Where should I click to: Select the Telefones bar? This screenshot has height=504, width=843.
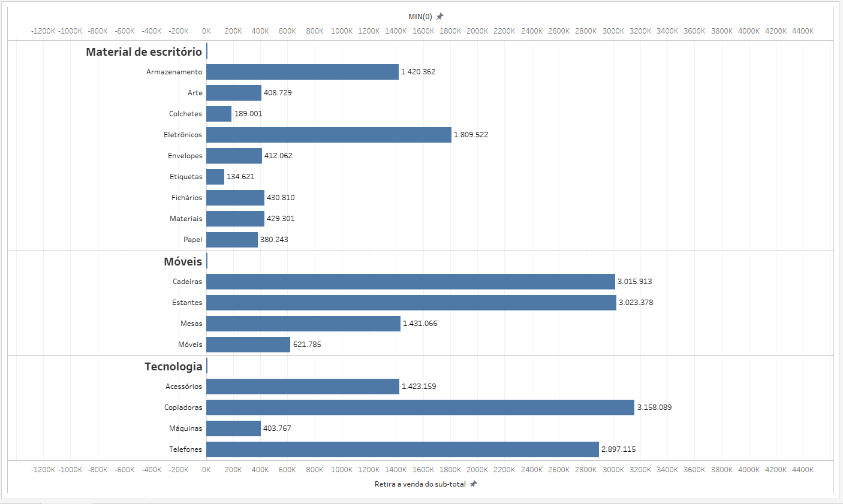[402, 449]
